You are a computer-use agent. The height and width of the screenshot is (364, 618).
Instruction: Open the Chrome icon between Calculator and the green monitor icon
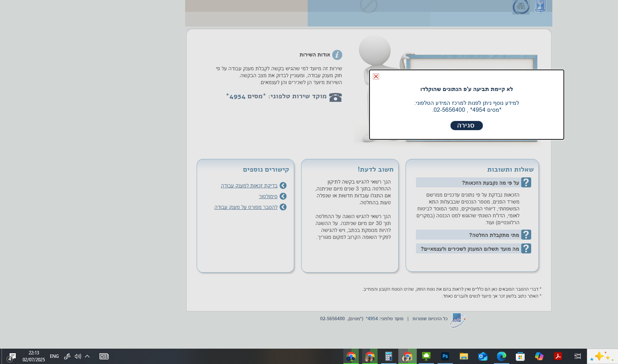click(x=407, y=356)
